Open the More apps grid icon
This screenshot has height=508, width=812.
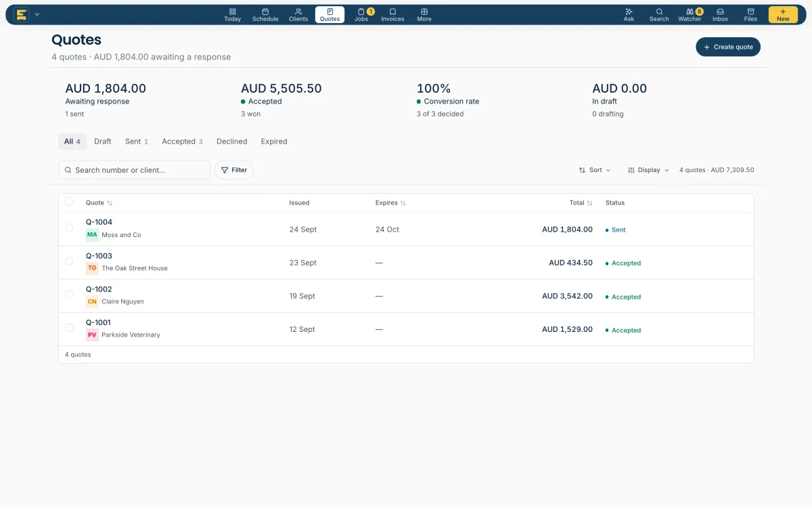coord(424,12)
